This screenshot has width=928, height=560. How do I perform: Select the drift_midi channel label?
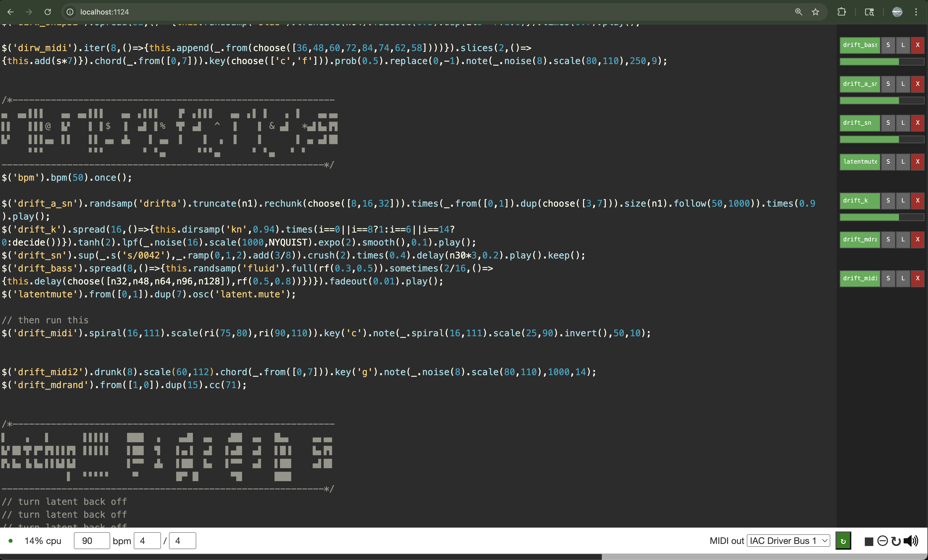(860, 278)
